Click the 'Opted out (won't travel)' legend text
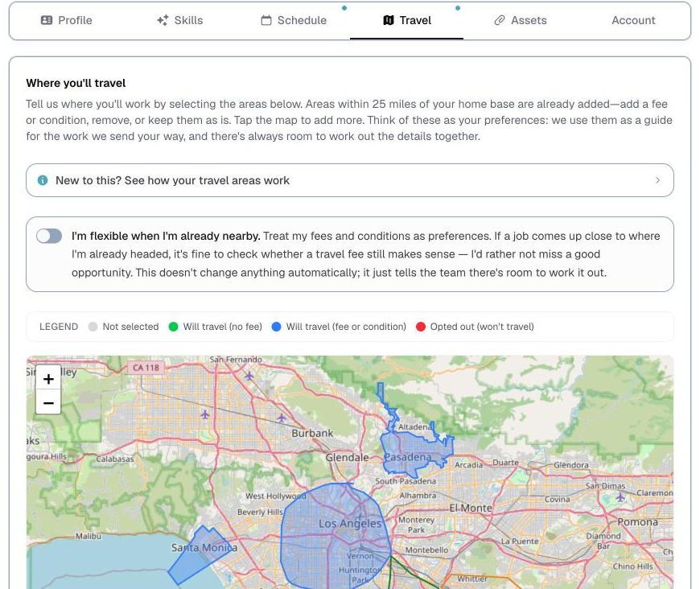The height and width of the screenshot is (589, 700). tap(482, 327)
